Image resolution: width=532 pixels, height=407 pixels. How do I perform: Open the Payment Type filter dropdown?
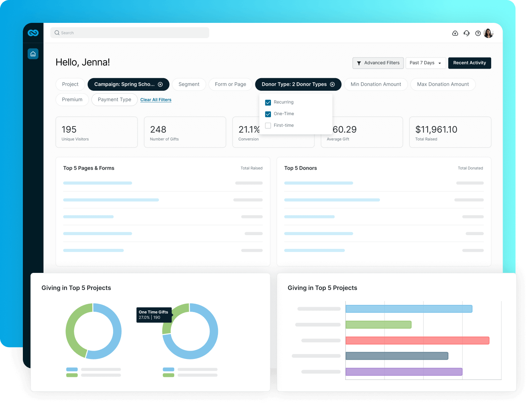(114, 99)
